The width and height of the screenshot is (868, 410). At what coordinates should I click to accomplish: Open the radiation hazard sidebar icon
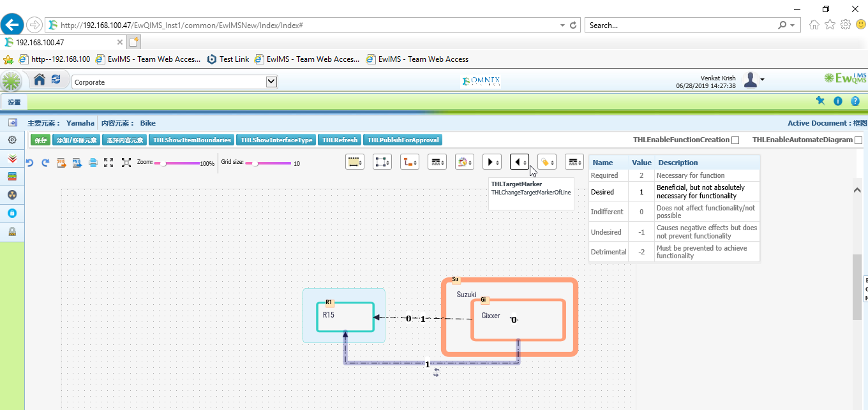click(x=12, y=194)
